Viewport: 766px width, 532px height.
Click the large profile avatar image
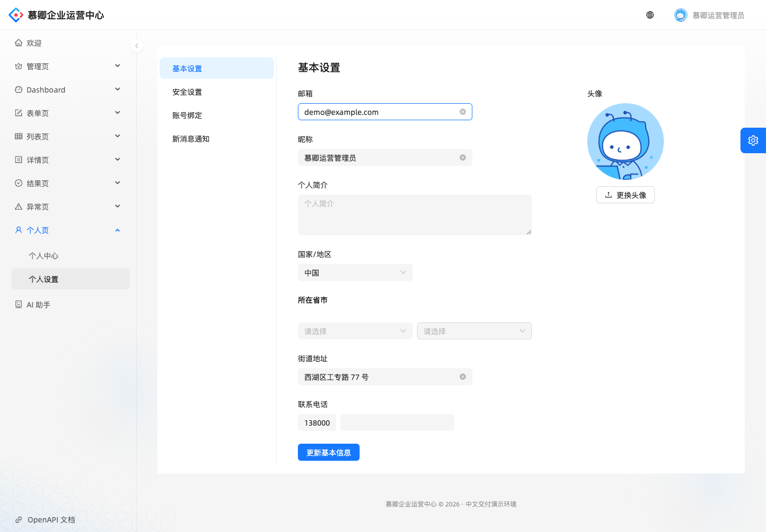tap(626, 142)
